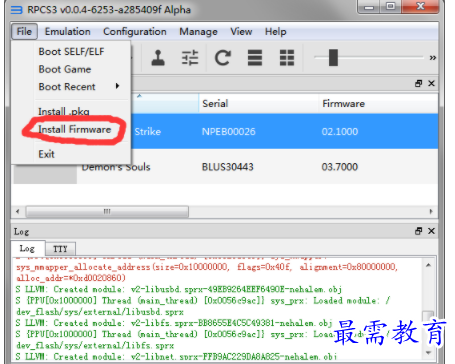Sort by Firmware column header
The image size is (455, 364).
coord(378,103)
